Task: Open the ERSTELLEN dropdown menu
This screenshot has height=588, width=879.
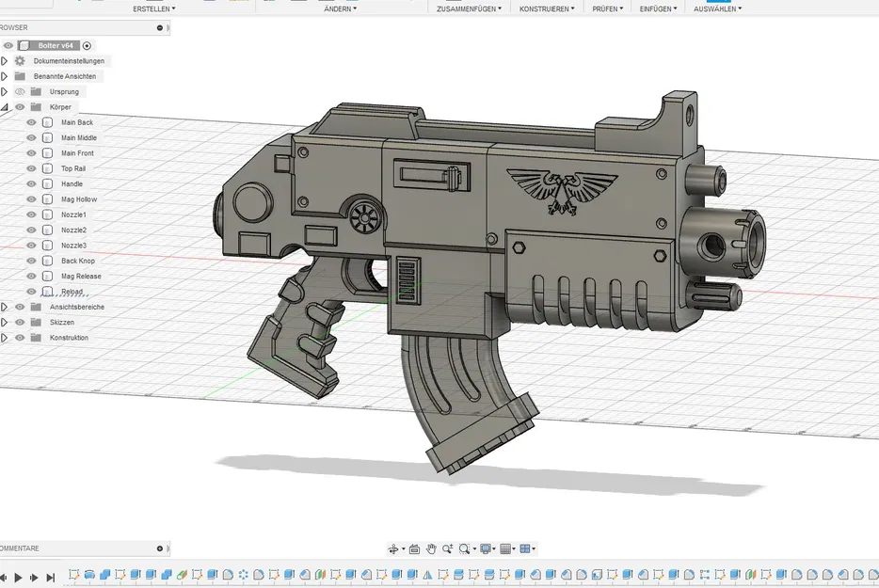Action: [x=152, y=8]
